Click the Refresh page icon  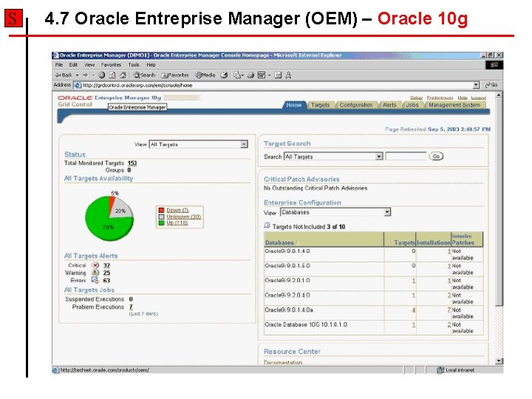[x=112, y=75]
